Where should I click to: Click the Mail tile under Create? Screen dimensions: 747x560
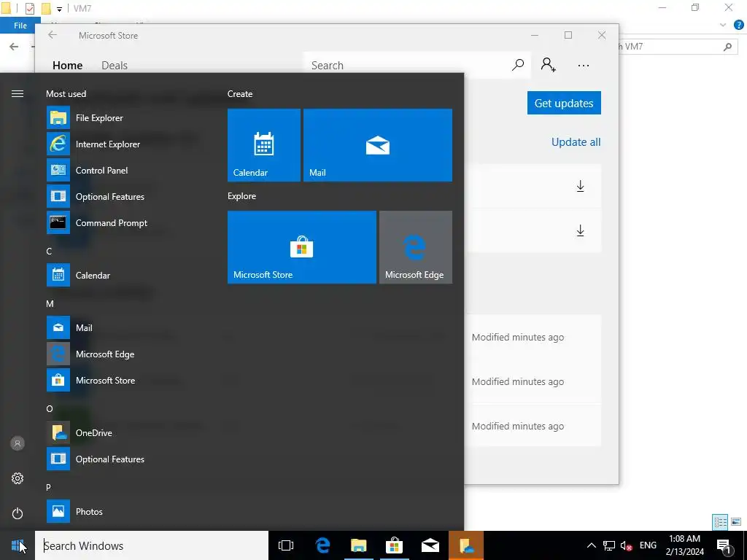tap(378, 145)
